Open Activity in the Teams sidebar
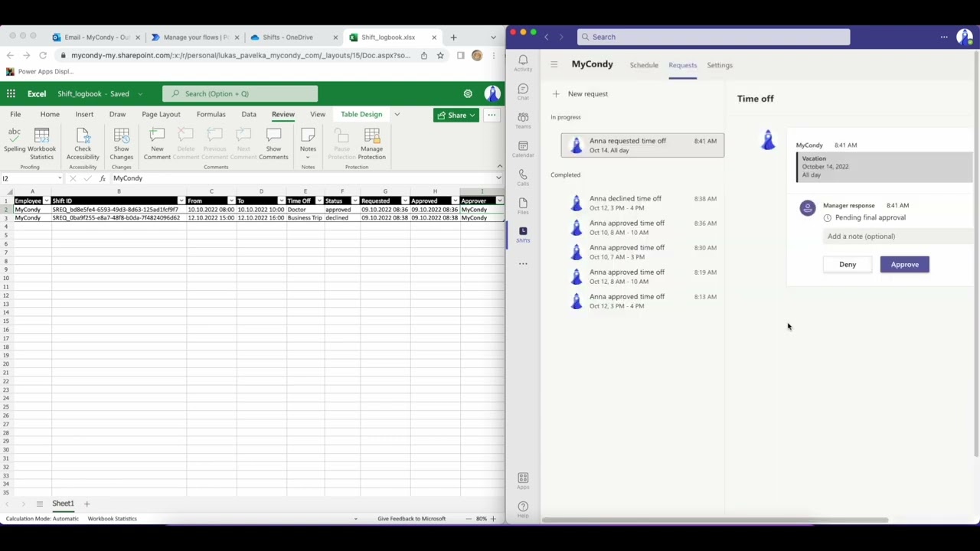This screenshot has width=980, height=551. [523, 63]
